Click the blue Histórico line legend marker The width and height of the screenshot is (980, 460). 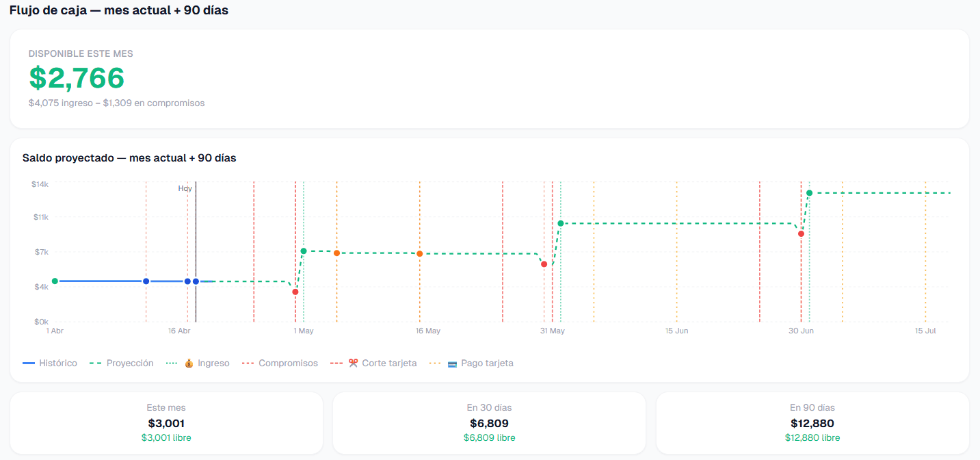29,363
